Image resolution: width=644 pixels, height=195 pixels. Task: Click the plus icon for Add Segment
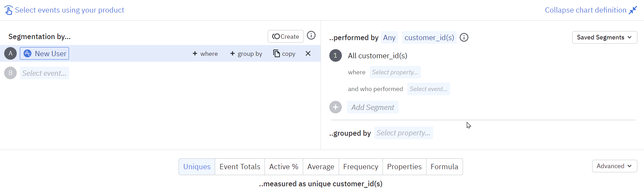(x=336, y=107)
